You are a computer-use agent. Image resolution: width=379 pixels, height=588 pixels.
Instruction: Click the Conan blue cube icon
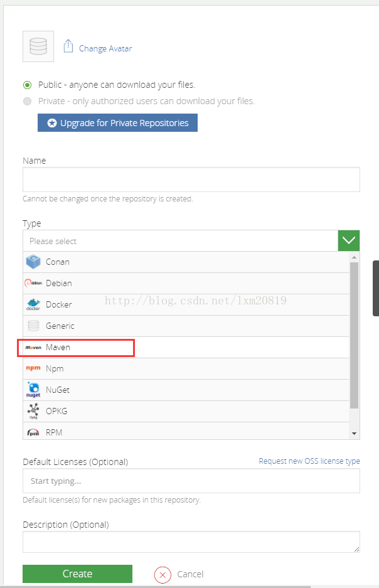click(x=33, y=262)
